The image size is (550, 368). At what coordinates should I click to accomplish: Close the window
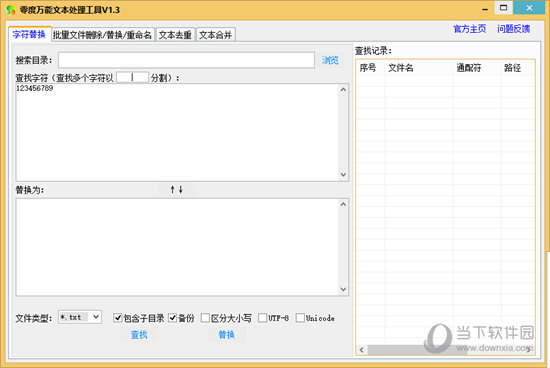coord(530,8)
